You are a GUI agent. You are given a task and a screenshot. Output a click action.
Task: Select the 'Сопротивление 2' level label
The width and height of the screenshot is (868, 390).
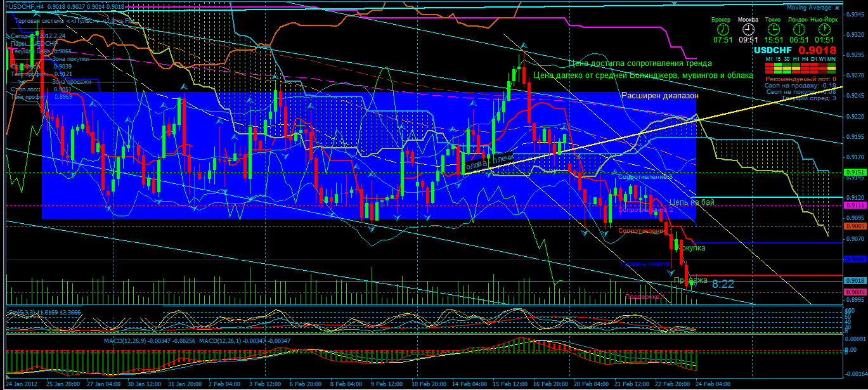[x=645, y=209]
